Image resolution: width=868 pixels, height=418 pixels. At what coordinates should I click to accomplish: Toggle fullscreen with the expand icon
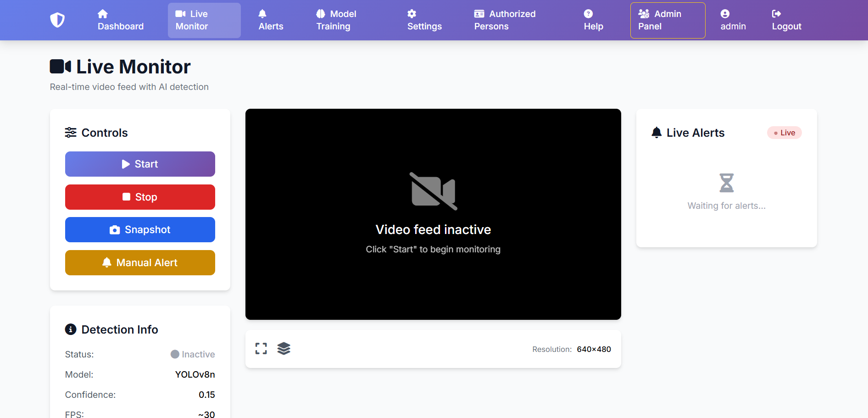click(261, 349)
